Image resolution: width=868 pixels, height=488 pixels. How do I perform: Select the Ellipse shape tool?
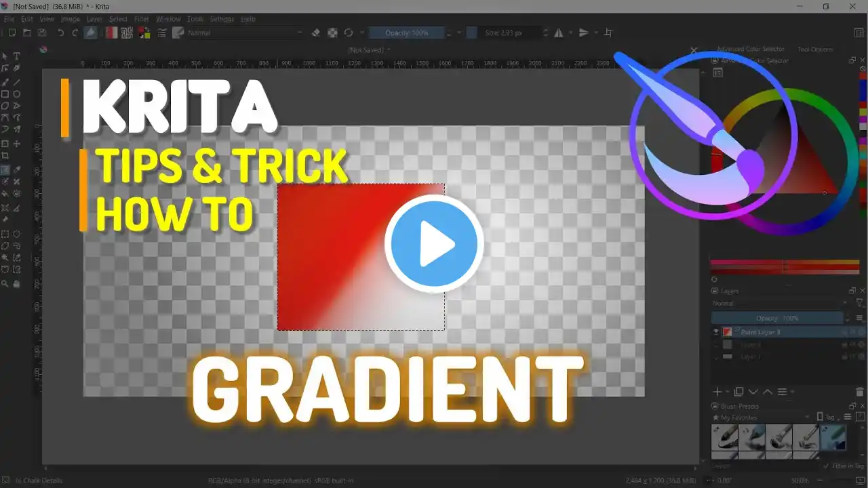[17, 94]
